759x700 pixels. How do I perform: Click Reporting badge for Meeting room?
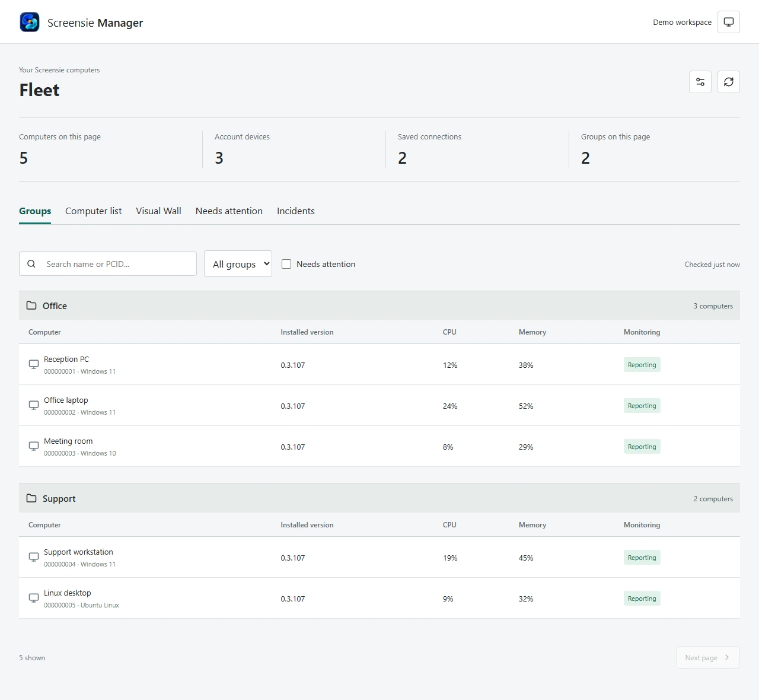642,447
